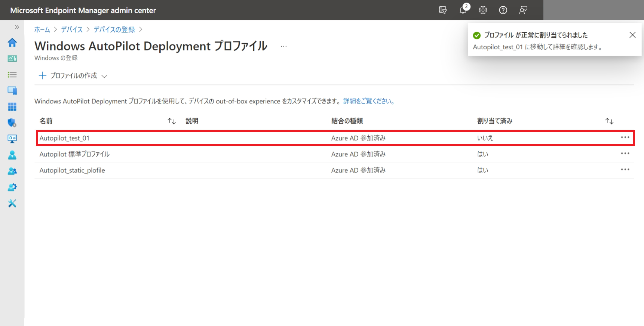Open Endpoint security shield icon
This screenshot has width=644, height=326.
[12, 123]
